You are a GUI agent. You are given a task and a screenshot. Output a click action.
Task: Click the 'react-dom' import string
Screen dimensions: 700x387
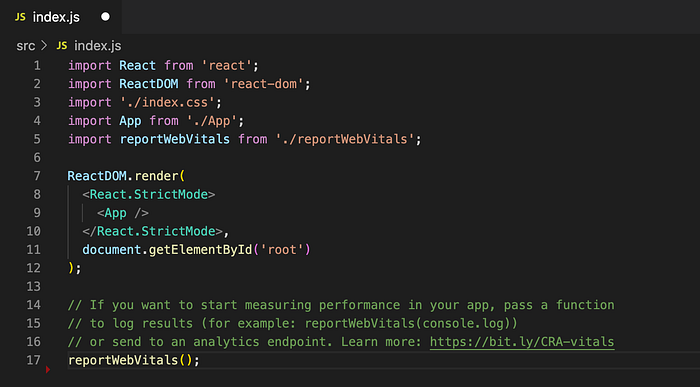(263, 84)
